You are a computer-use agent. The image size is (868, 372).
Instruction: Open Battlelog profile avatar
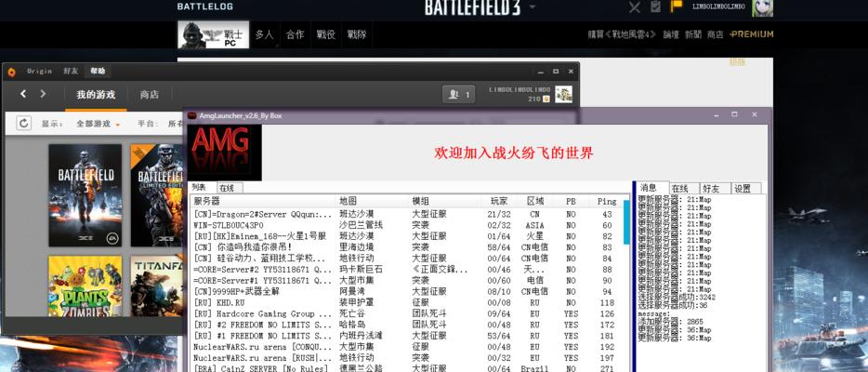click(x=762, y=7)
